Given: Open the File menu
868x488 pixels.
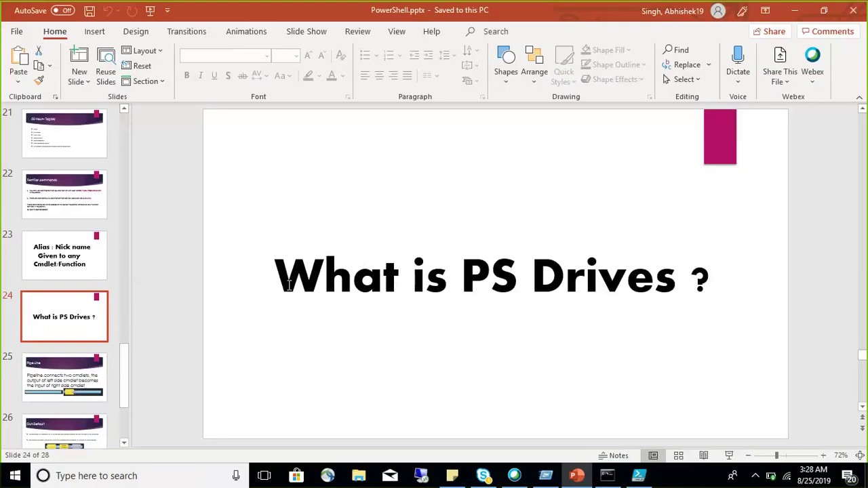Looking at the screenshot, I should click(x=16, y=31).
